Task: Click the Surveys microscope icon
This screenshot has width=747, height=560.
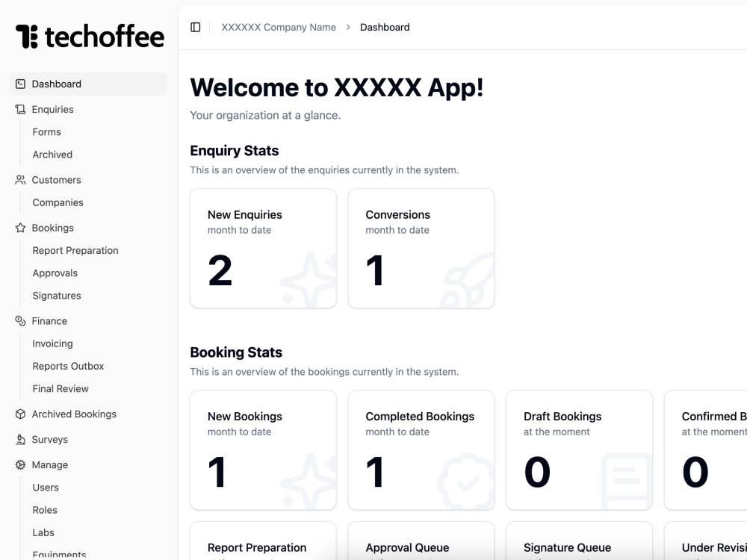Action: [20, 440]
